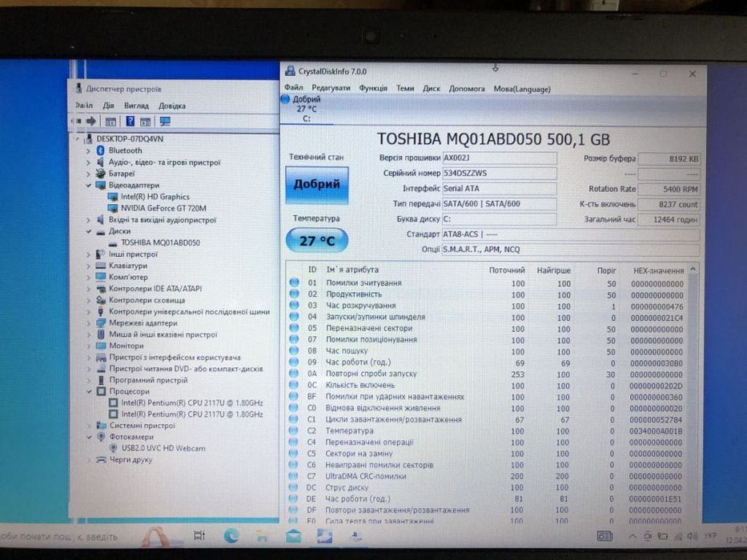Collapse the Відеоадаптери node
This screenshot has width=747, height=560.
pos(88,186)
